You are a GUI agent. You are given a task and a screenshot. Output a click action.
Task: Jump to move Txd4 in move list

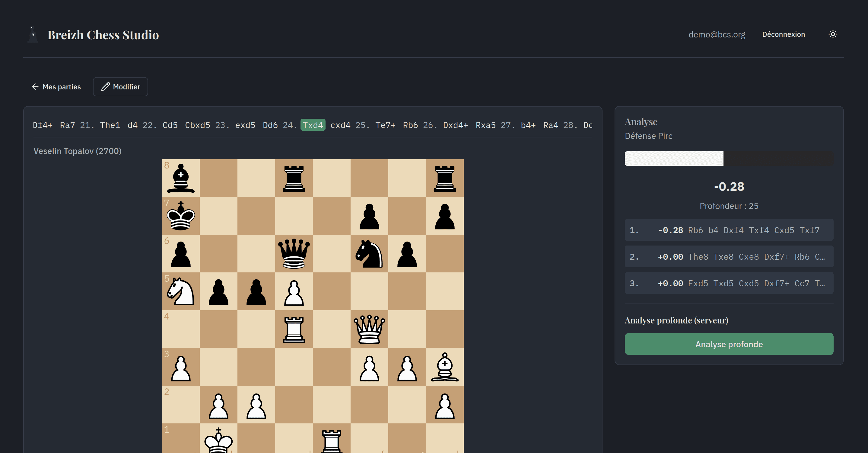point(313,125)
